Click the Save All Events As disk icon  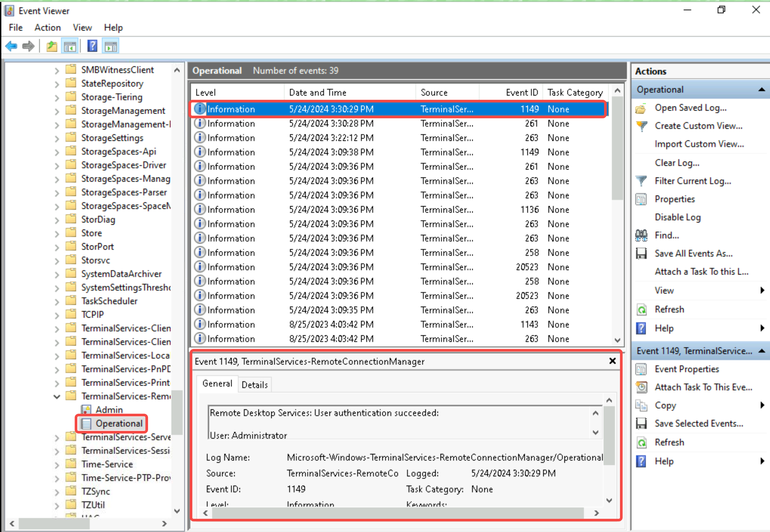(641, 254)
